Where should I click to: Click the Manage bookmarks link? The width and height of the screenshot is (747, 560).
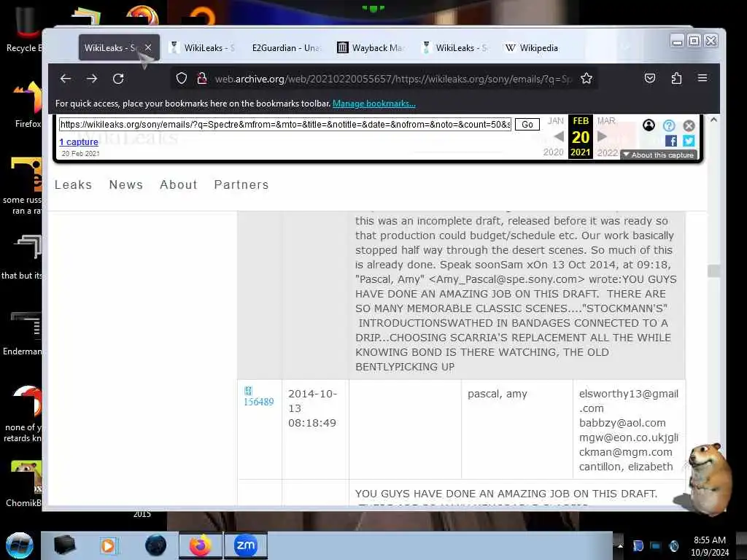click(374, 104)
